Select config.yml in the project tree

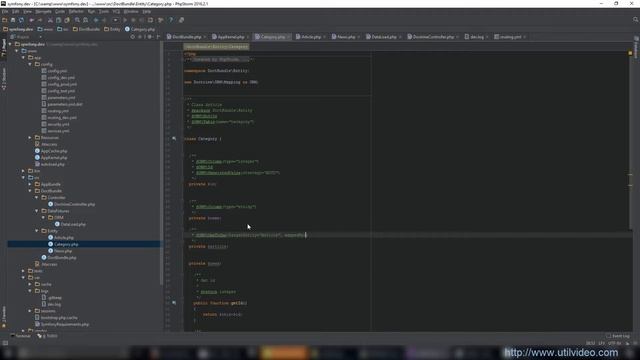57,71
